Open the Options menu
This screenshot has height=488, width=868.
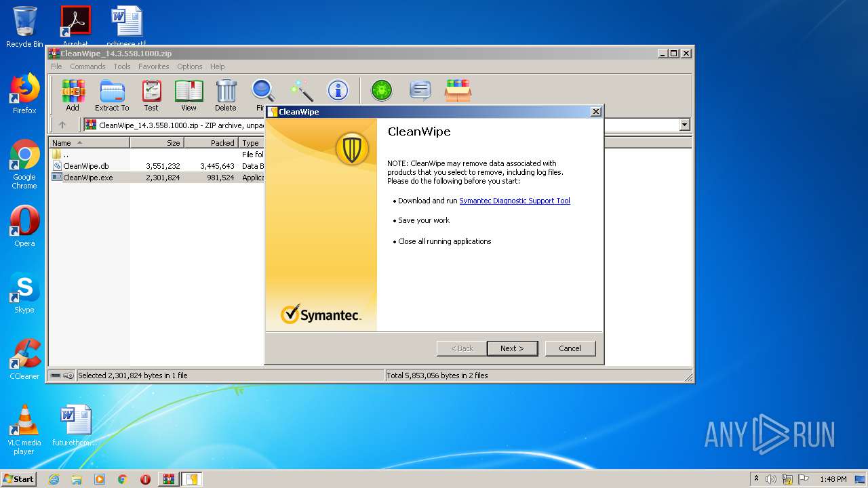[x=190, y=66]
